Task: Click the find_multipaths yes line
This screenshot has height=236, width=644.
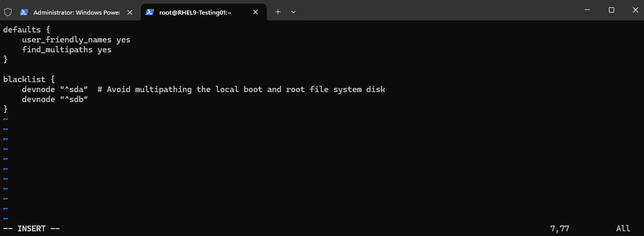Action: click(67, 50)
